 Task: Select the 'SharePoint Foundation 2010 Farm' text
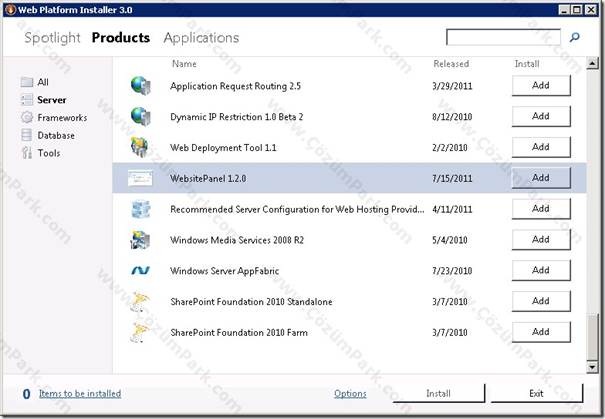pyautogui.click(x=239, y=333)
